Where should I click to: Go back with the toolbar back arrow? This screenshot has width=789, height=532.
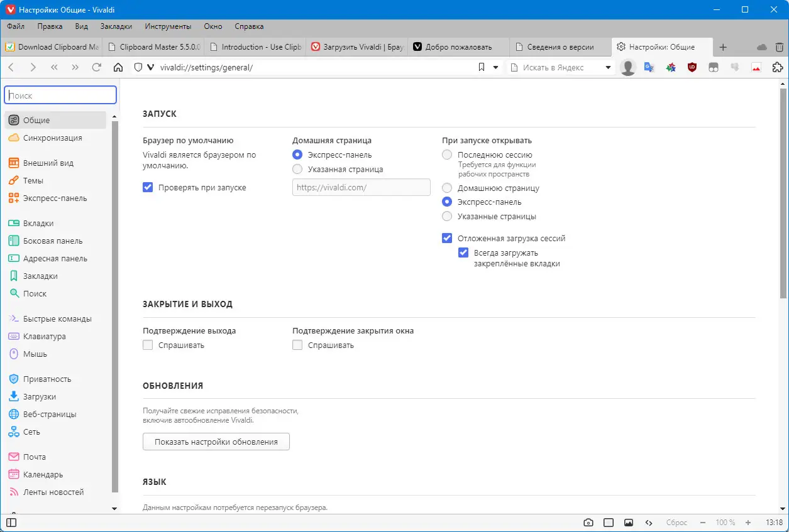11,67
